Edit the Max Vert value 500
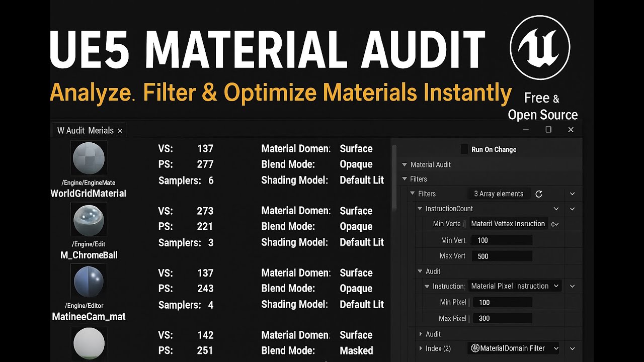This screenshot has height=362, width=644. pyautogui.click(x=502, y=256)
